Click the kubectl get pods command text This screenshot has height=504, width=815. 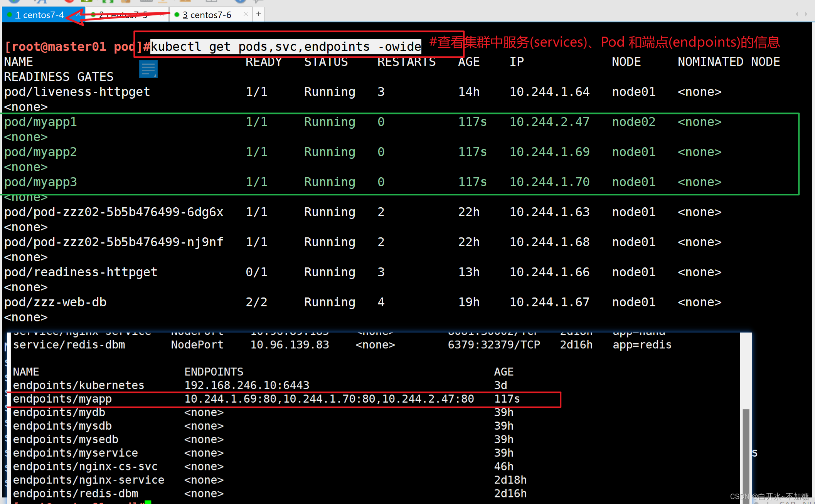(x=285, y=47)
